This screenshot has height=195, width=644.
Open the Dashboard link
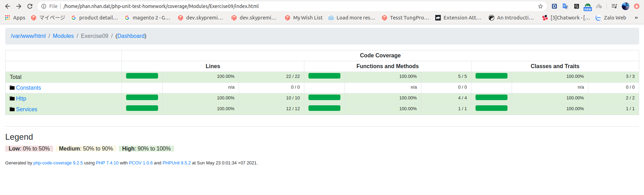(x=131, y=36)
